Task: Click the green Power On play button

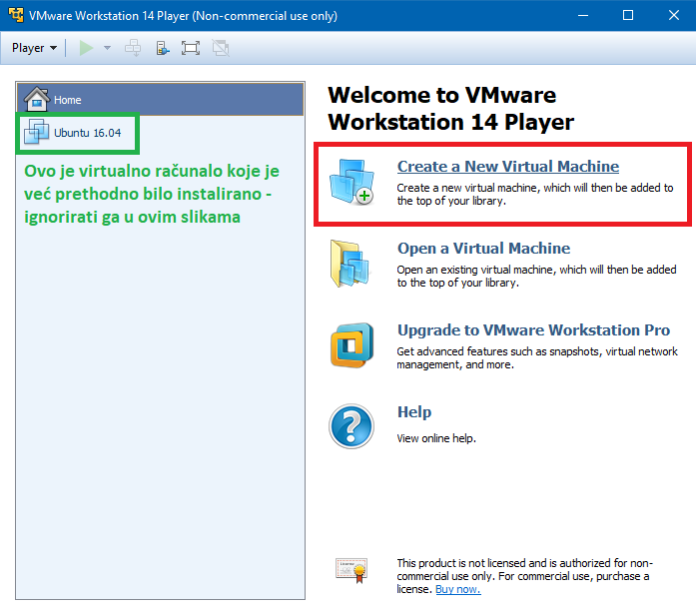Action: tap(86, 48)
